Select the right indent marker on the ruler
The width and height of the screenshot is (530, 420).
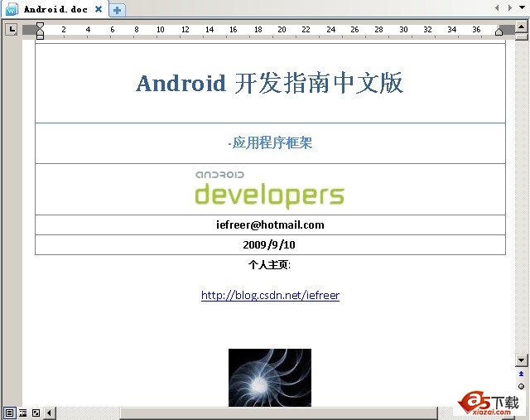click(499, 31)
